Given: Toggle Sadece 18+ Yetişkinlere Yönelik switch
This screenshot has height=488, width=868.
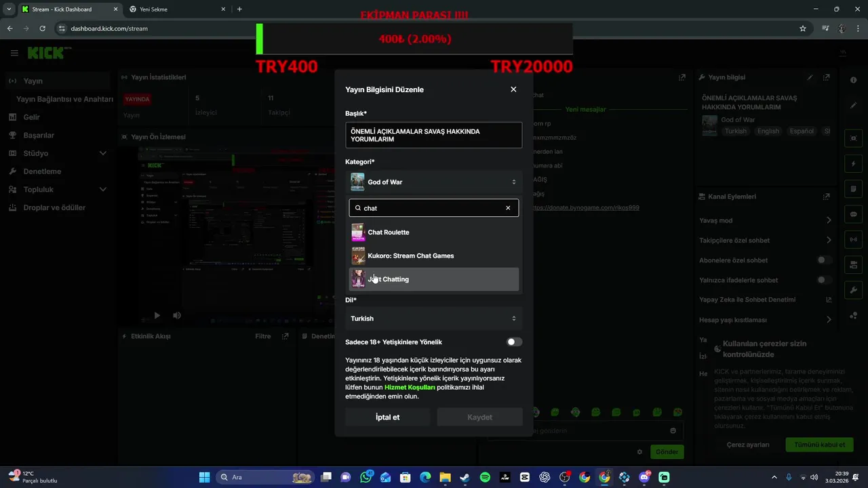Looking at the screenshot, I should click(514, 342).
